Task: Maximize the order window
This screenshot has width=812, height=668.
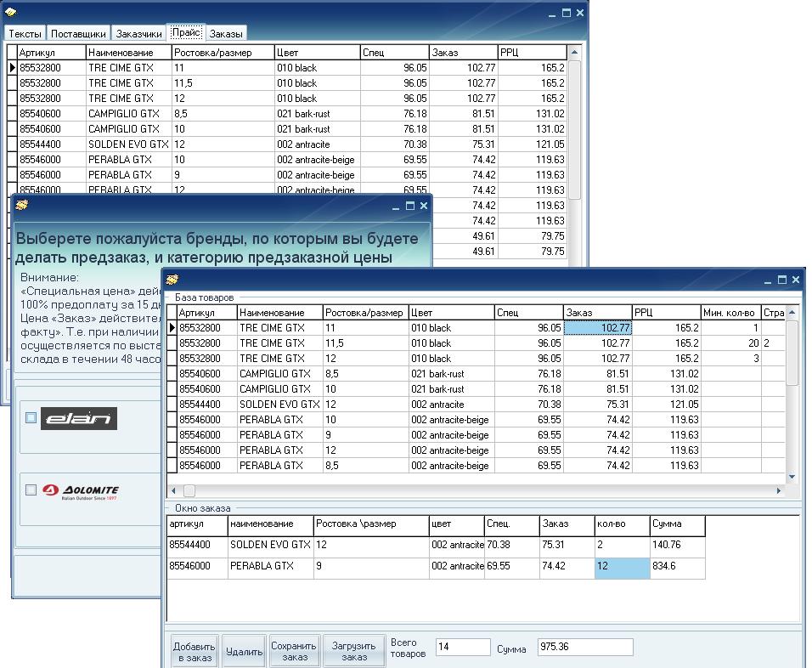Action: 781,280
